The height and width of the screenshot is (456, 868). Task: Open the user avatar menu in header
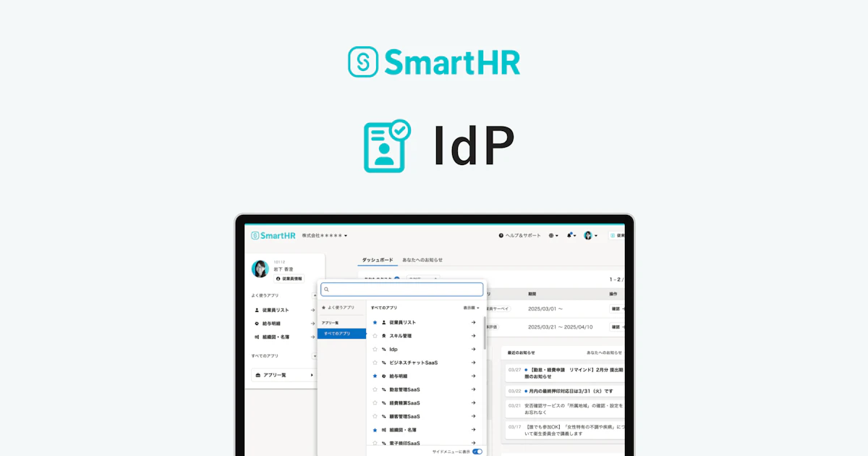pyautogui.click(x=590, y=235)
